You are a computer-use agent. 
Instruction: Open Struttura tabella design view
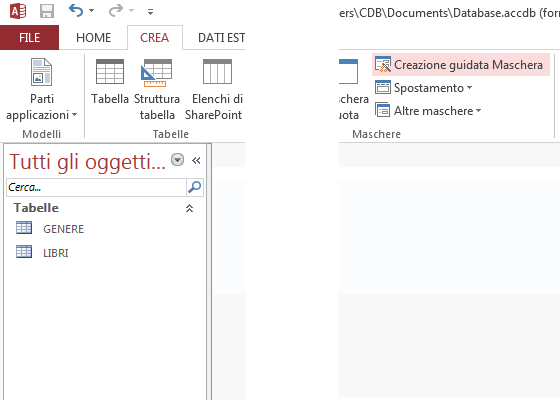(x=157, y=89)
